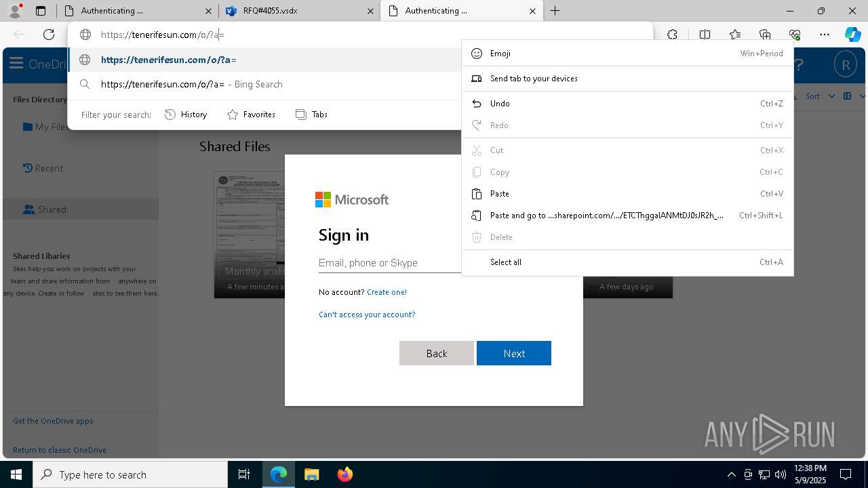Open the Favorites star icon
This screenshot has width=868, height=488.
coord(735,35)
